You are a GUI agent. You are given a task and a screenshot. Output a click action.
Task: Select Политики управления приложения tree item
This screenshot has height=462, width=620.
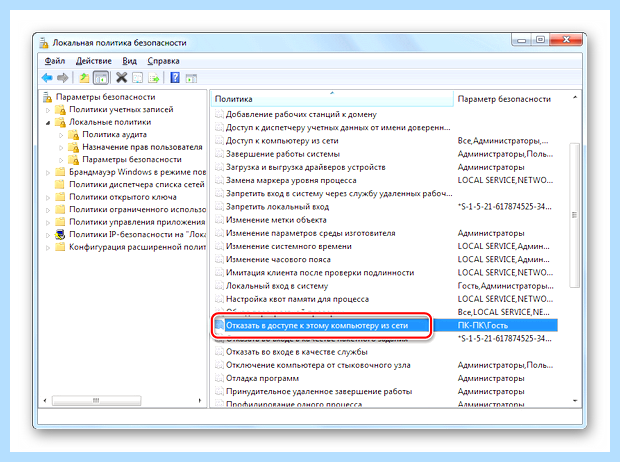[x=137, y=222]
